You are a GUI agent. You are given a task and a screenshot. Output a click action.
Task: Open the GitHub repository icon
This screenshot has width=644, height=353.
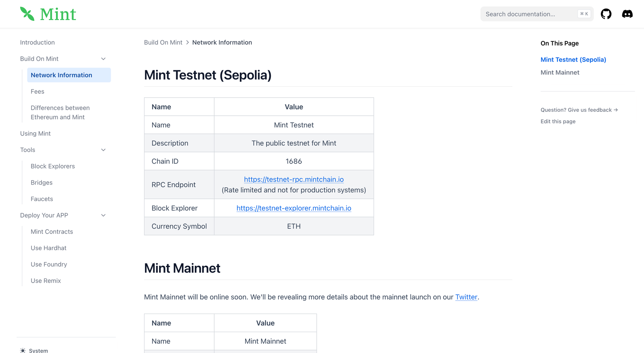click(x=606, y=14)
